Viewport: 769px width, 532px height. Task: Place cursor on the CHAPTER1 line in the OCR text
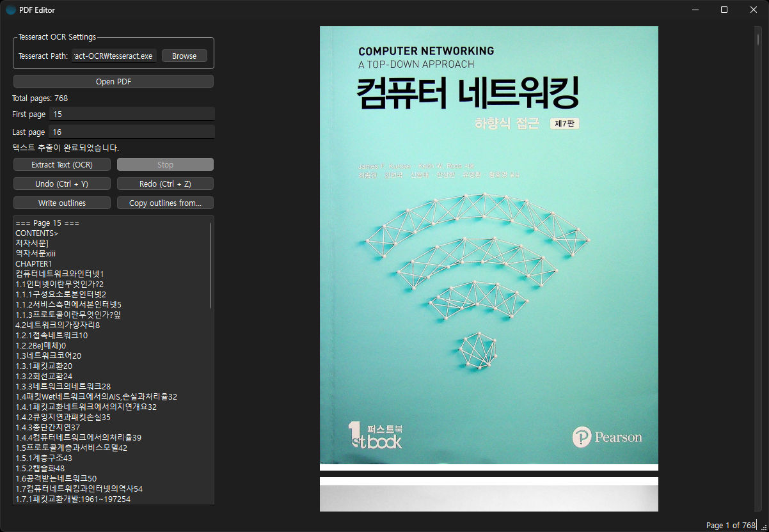(x=34, y=263)
